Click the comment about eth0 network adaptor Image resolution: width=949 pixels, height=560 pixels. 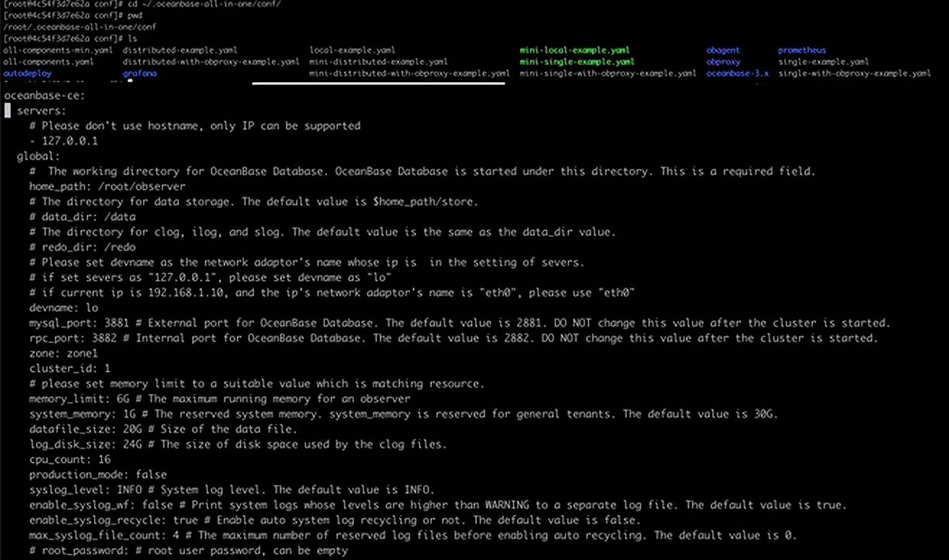(x=333, y=292)
